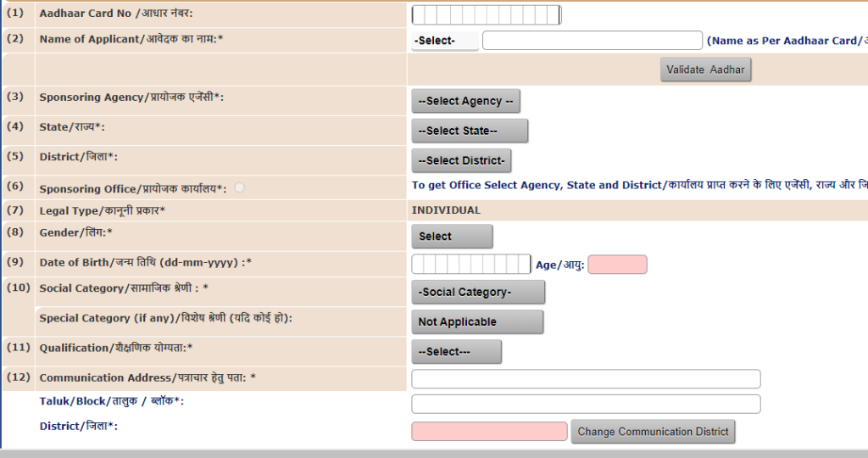
Task: Click the pink communication District field
Action: click(x=489, y=432)
